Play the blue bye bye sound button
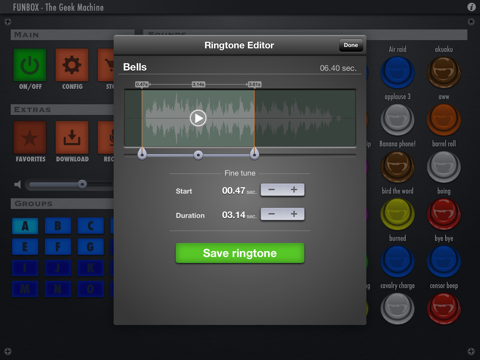The image size is (480, 360). pos(444,261)
